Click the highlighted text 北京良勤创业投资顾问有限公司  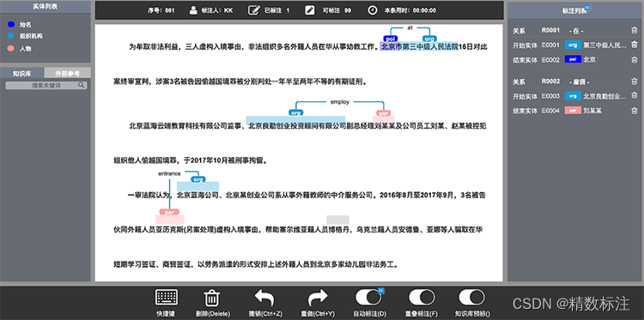(x=297, y=125)
